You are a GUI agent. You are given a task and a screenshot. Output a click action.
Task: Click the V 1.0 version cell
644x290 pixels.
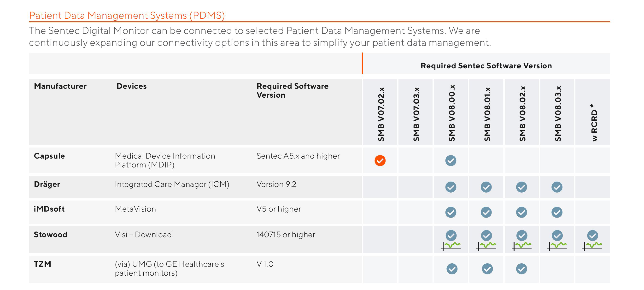pyautogui.click(x=265, y=264)
